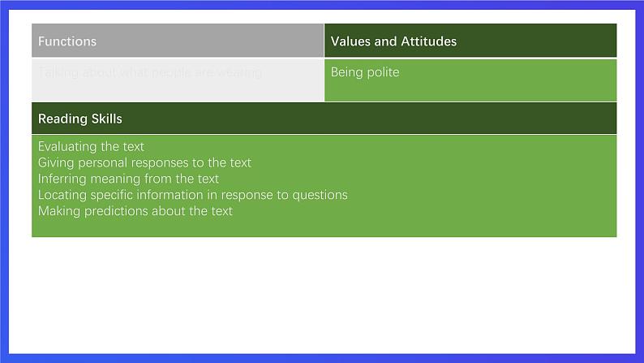The image size is (644, 363).
Task: Click the Evaluating the text line
Action: point(91,146)
